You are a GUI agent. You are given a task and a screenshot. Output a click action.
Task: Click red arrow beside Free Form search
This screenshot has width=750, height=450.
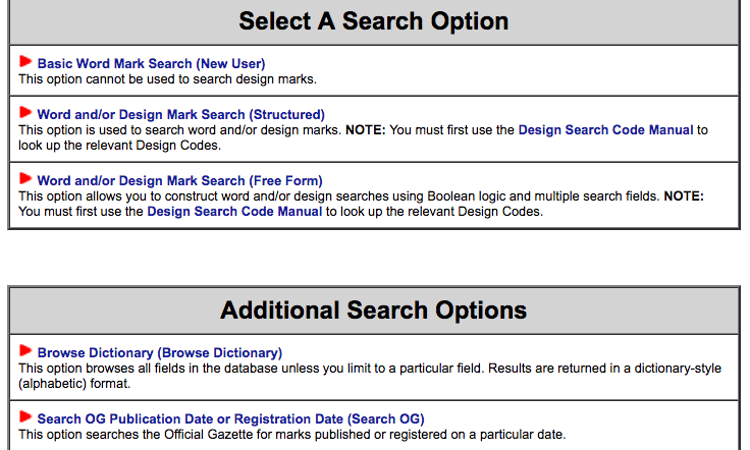26,179
